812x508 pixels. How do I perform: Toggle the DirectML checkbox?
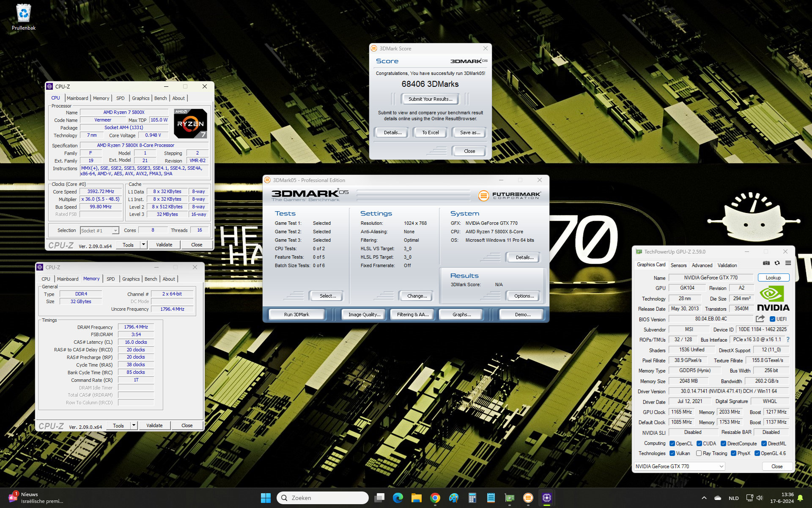click(764, 444)
